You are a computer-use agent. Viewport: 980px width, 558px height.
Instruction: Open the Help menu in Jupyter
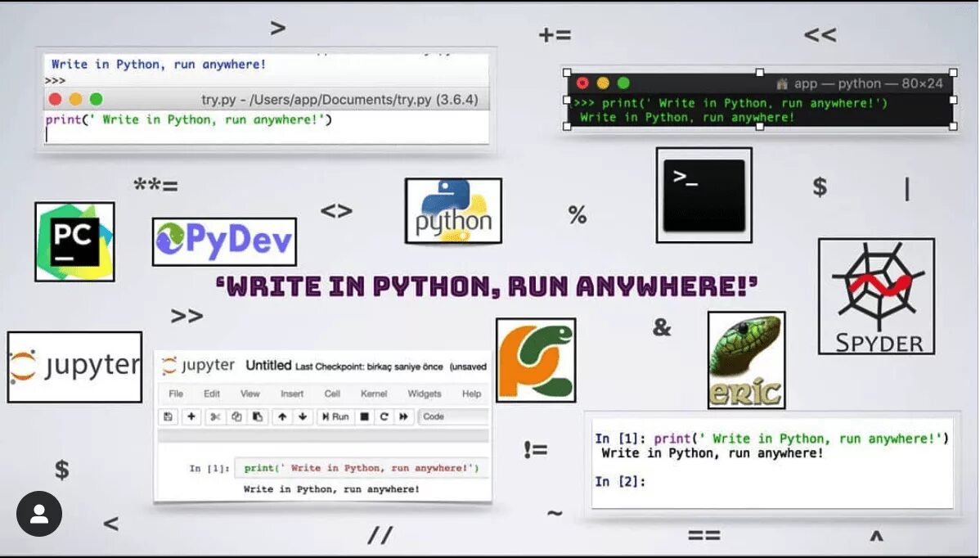click(x=471, y=394)
